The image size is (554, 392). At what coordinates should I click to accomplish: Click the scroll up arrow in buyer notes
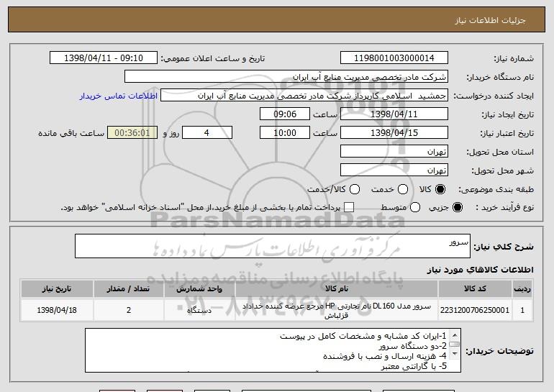pos(455,334)
